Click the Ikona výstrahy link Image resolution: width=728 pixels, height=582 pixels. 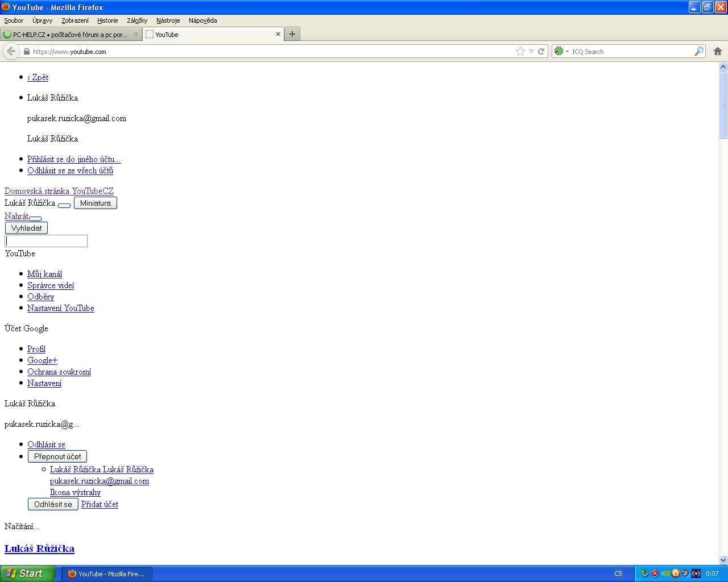click(75, 492)
